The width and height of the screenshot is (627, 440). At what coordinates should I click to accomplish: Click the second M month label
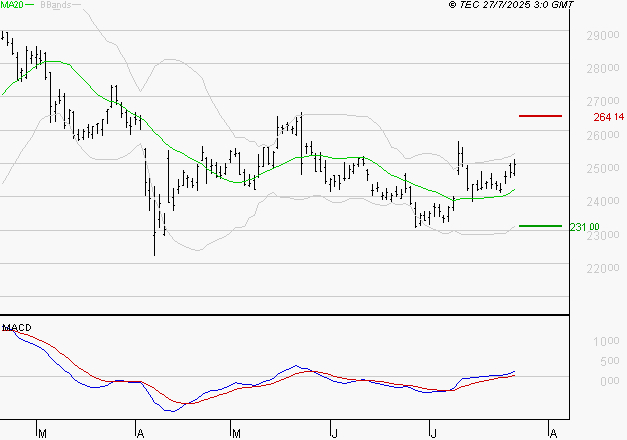[x=236, y=434]
